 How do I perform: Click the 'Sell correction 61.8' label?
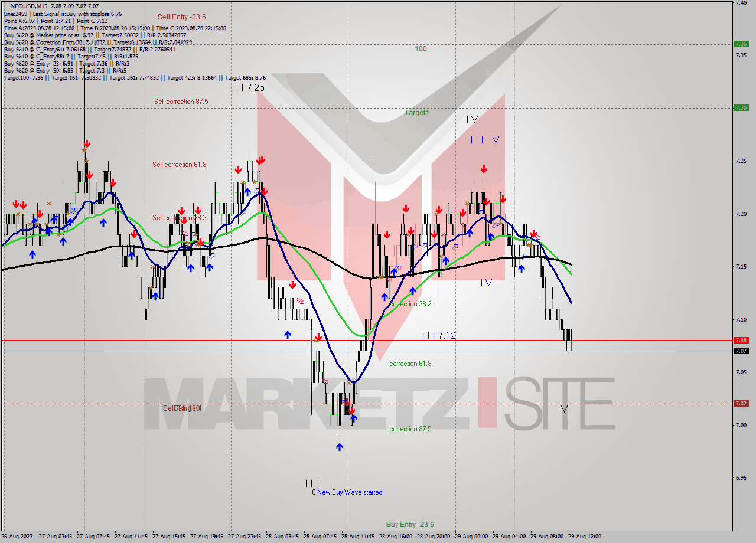[180, 165]
